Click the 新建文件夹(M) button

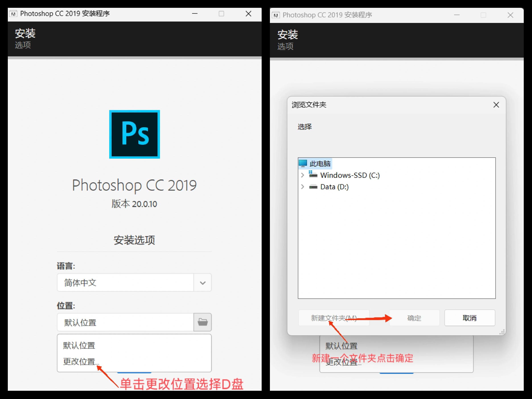point(334,318)
